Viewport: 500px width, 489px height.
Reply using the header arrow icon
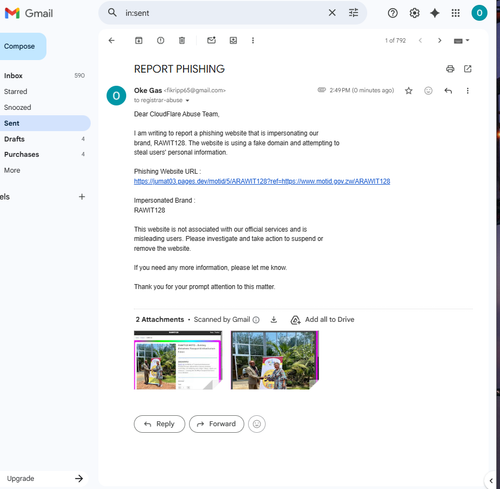coord(448,91)
